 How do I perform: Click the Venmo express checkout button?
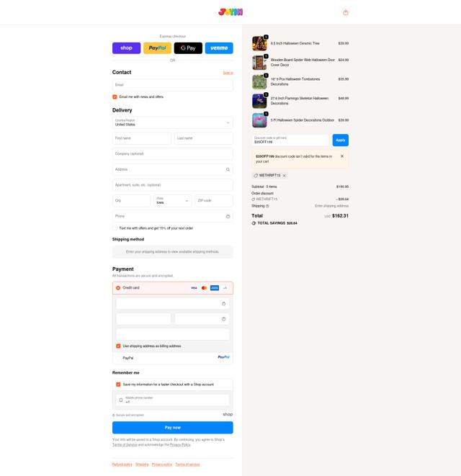pyautogui.click(x=219, y=48)
